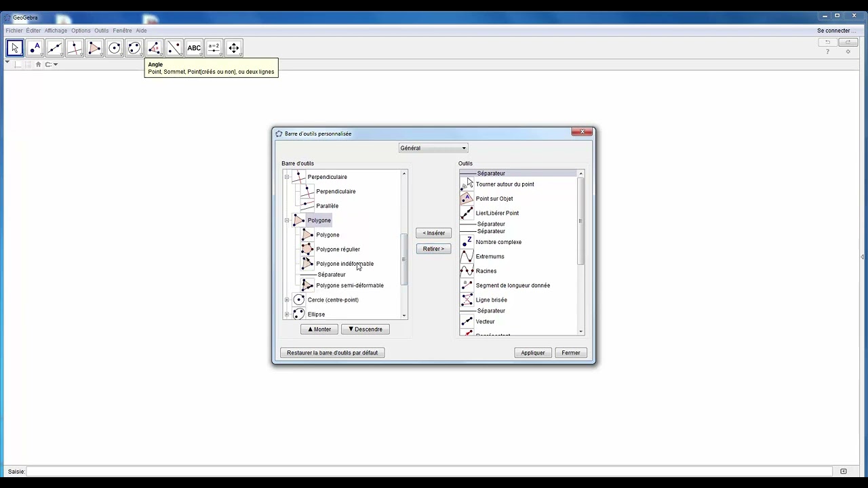Select the Polygone semi-déformable row
Viewport: 868px width, 488px height.
coord(342,285)
